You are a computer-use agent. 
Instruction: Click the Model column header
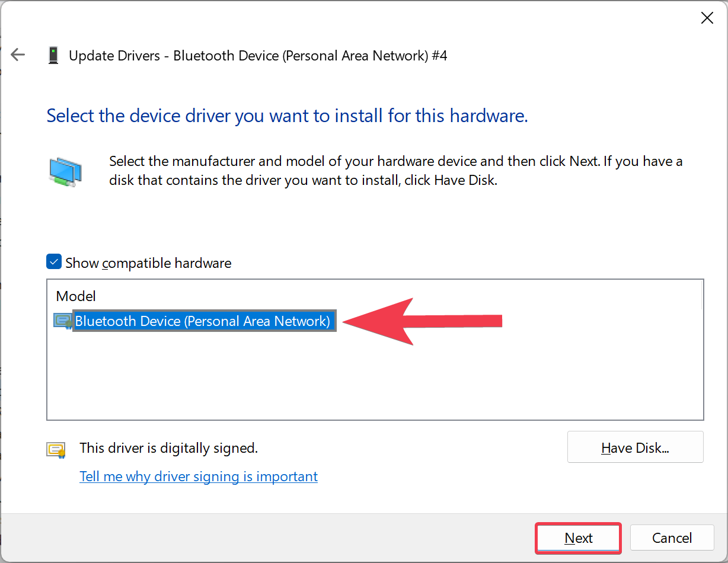(x=76, y=296)
